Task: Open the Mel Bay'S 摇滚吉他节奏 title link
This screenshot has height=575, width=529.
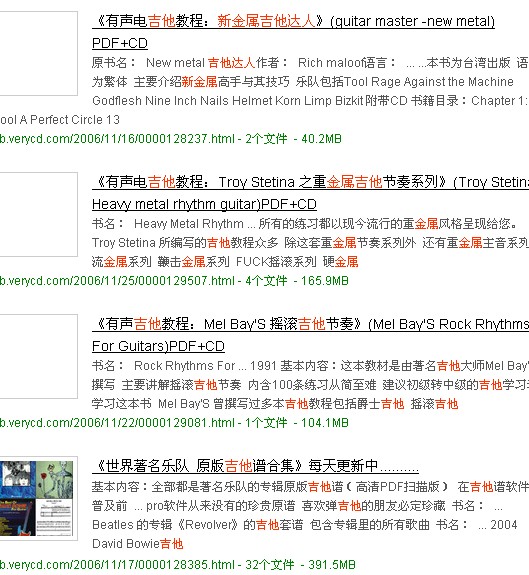Action: tap(311, 335)
